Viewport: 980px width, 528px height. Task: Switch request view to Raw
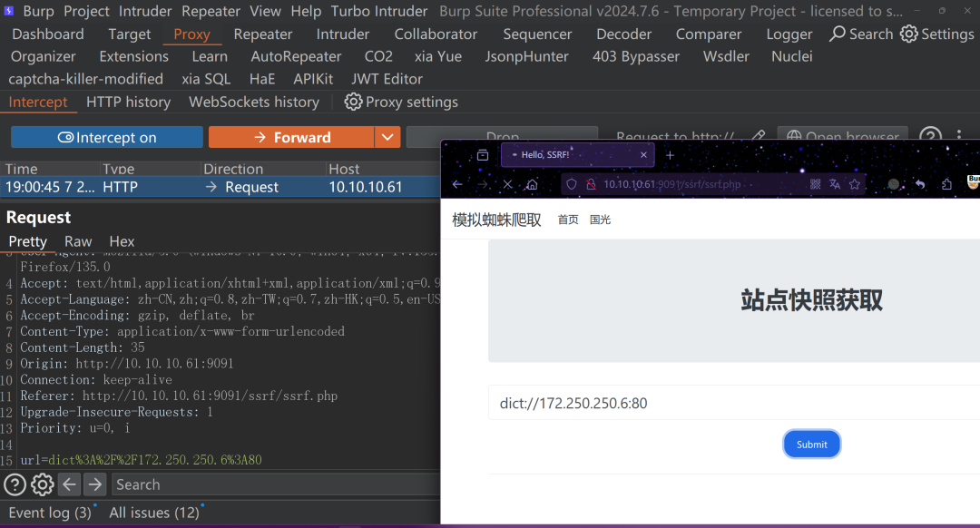(x=78, y=241)
